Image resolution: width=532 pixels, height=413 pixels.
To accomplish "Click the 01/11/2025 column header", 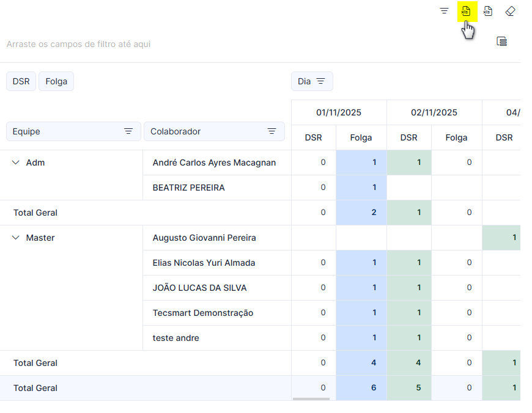I will point(339,112).
